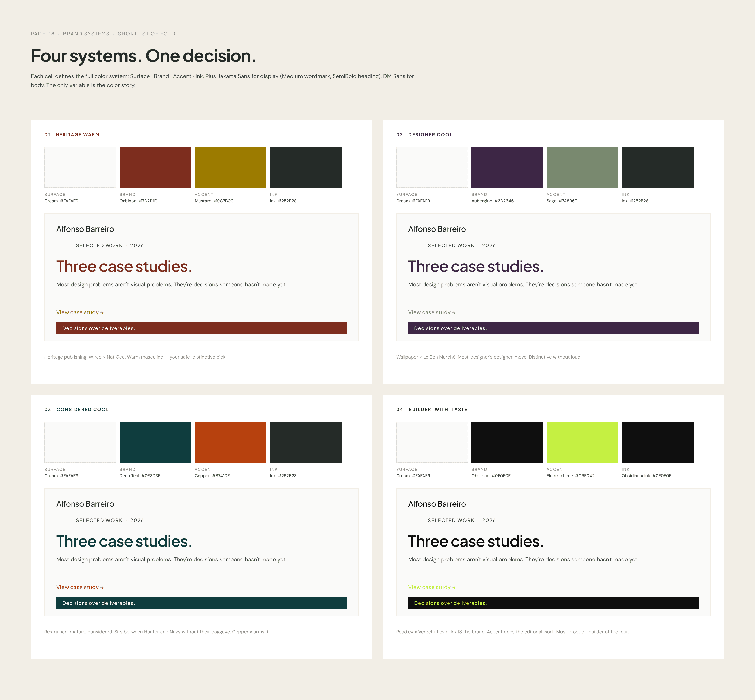Click the aubergine 'Decisions over deliverables' banner
This screenshot has height=700, width=755.
[x=553, y=328]
